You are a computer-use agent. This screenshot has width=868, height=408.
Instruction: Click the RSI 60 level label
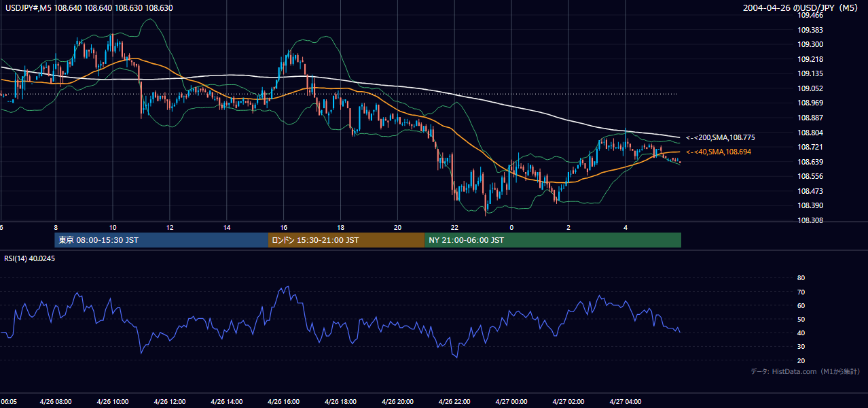tap(801, 305)
